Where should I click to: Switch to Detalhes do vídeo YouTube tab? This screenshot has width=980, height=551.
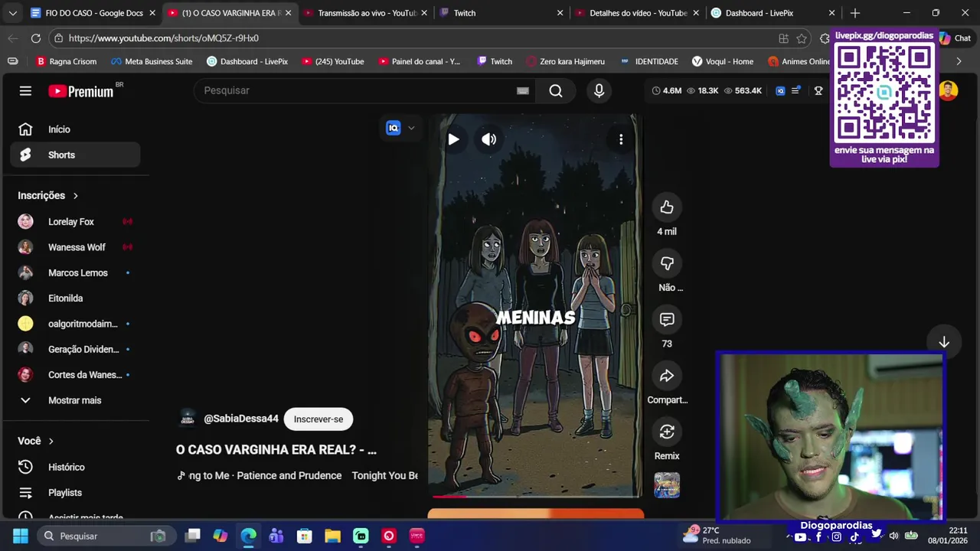635,13
